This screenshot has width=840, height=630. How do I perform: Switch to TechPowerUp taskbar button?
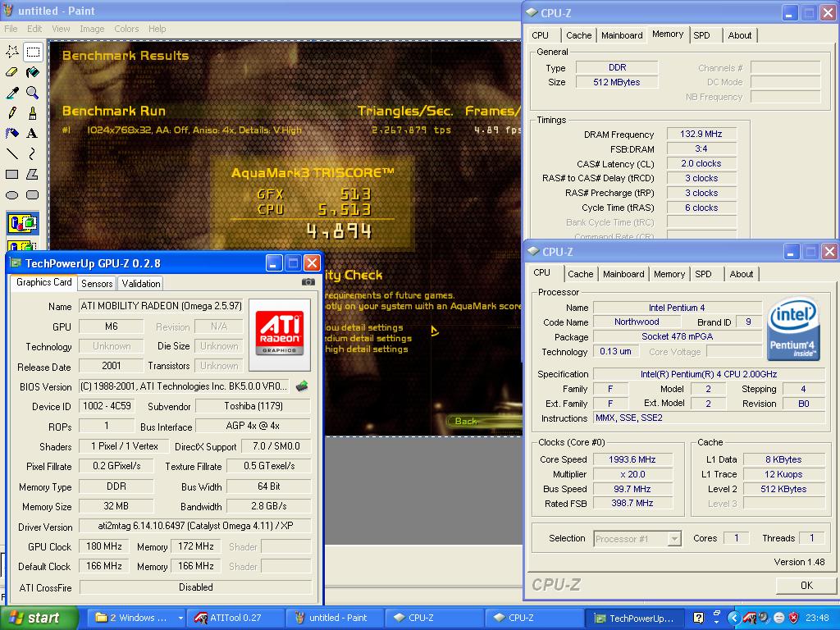click(634, 618)
